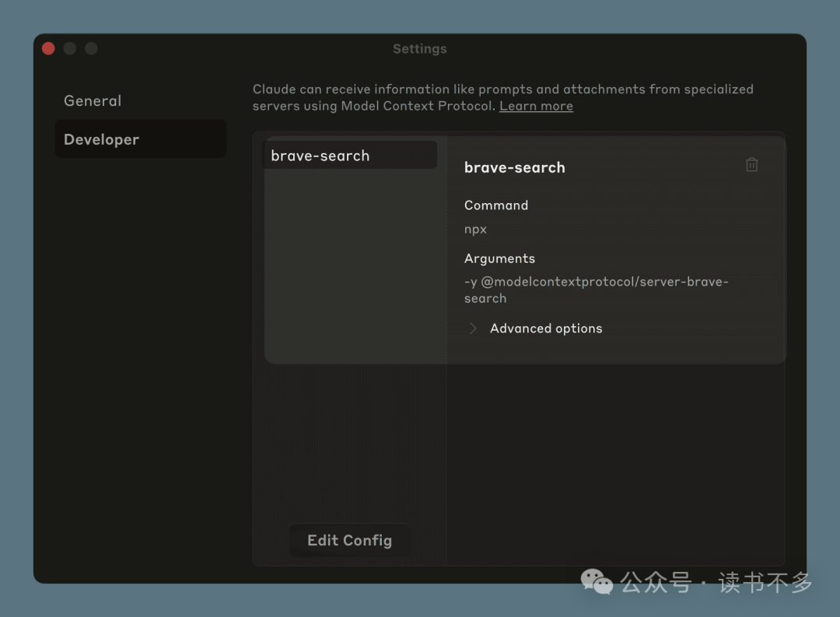Click the npx command value
Screen dimensions: 840x617
pyautogui.click(x=475, y=230)
